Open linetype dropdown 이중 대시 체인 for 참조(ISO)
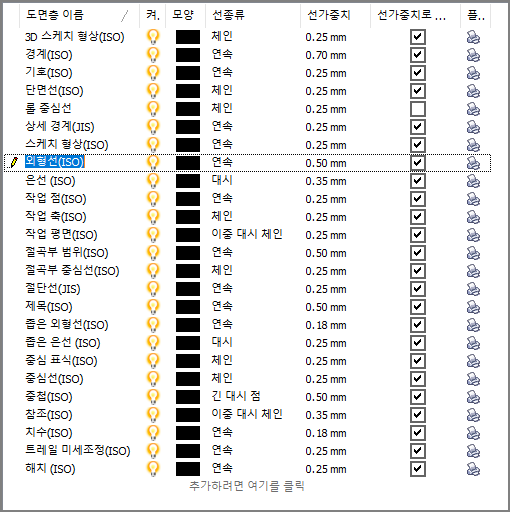The width and height of the screenshot is (510, 512). (x=247, y=414)
